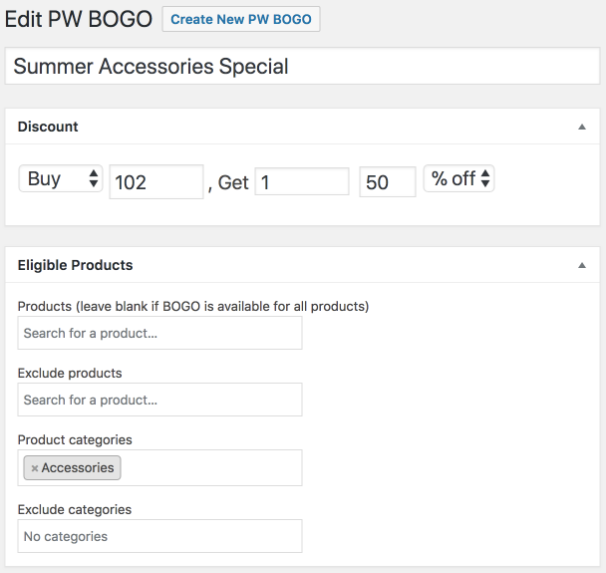Click the Products search box
The image size is (606, 573).
tap(160, 333)
